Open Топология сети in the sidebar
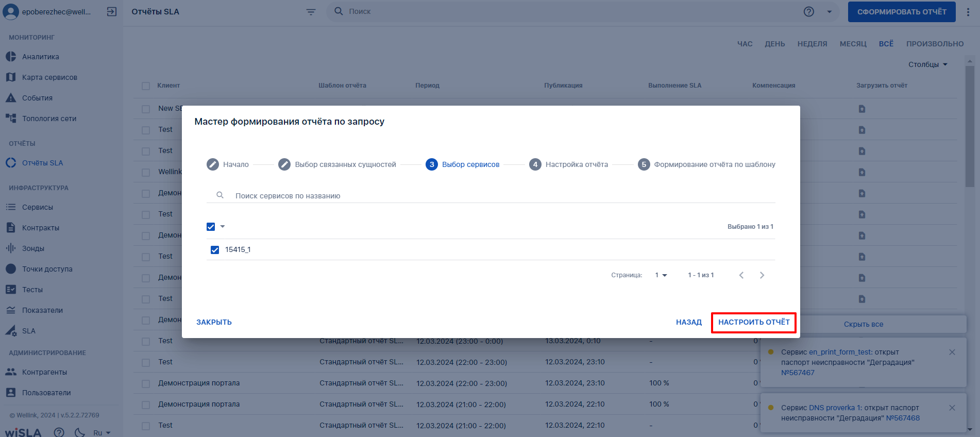The width and height of the screenshot is (980, 437). [49, 119]
